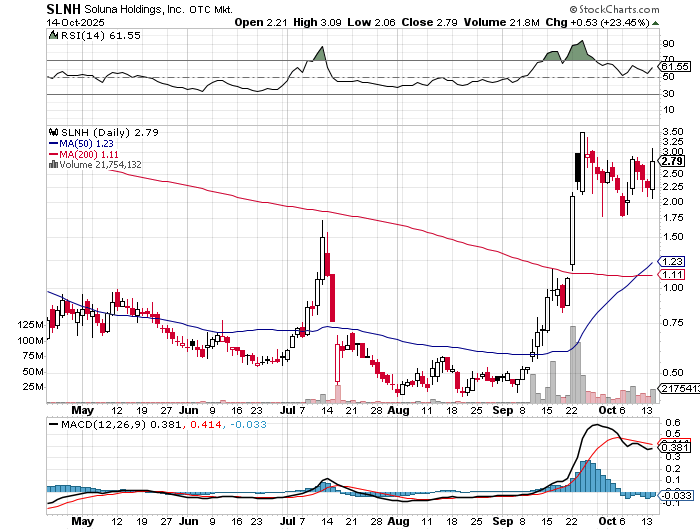Click the 75M volume axis label
This screenshot has height=530, width=700.
click(x=33, y=356)
